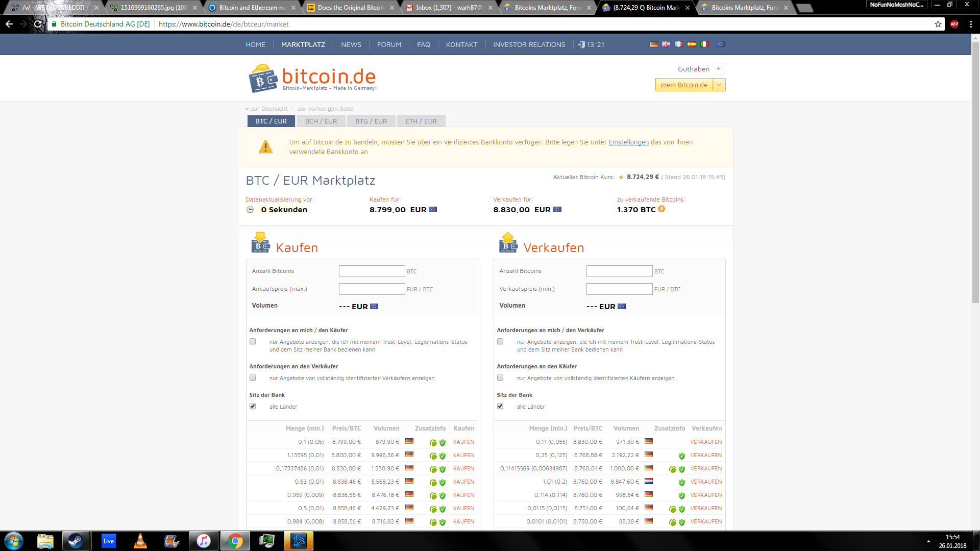The height and width of the screenshot is (551, 980).
Task: Uncheck 'alle Länder' under Kaufen
Action: pyautogui.click(x=253, y=406)
